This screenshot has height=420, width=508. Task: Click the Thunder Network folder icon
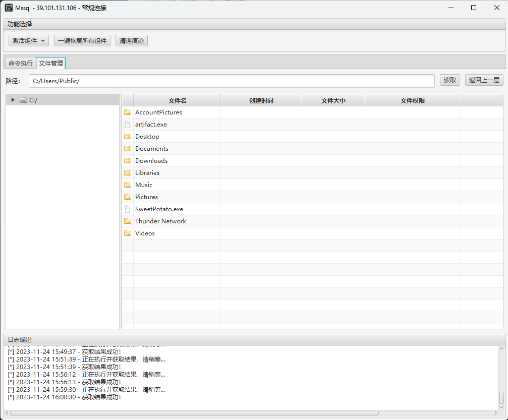click(x=128, y=221)
